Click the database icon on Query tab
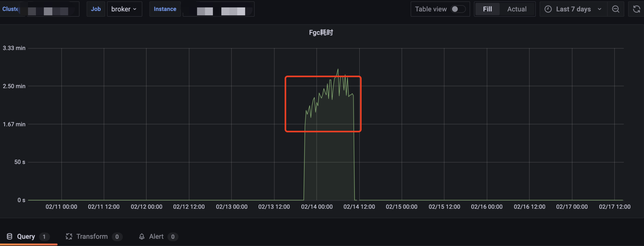This screenshot has width=644, height=246. 10,236
